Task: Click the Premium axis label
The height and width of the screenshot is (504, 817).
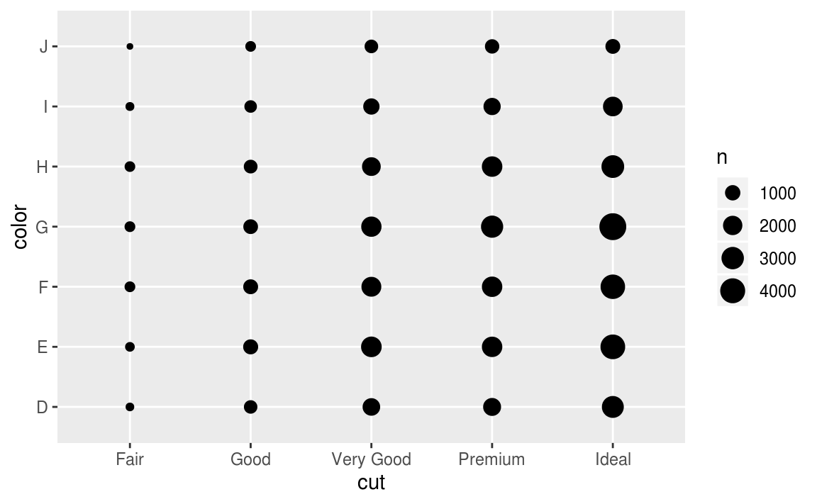Action: [x=491, y=459]
